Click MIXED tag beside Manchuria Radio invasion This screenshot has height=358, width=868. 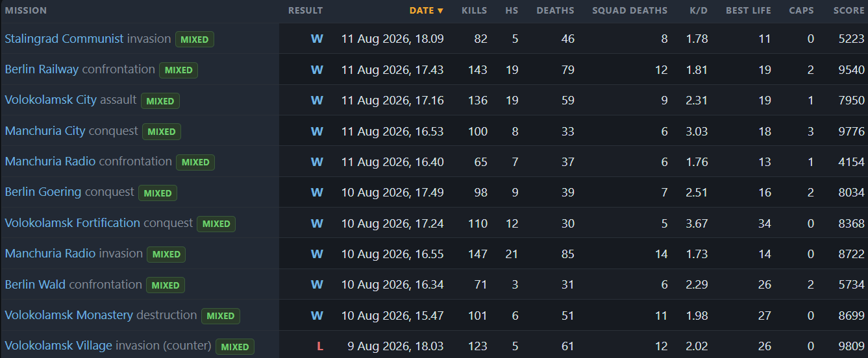(x=166, y=255)
